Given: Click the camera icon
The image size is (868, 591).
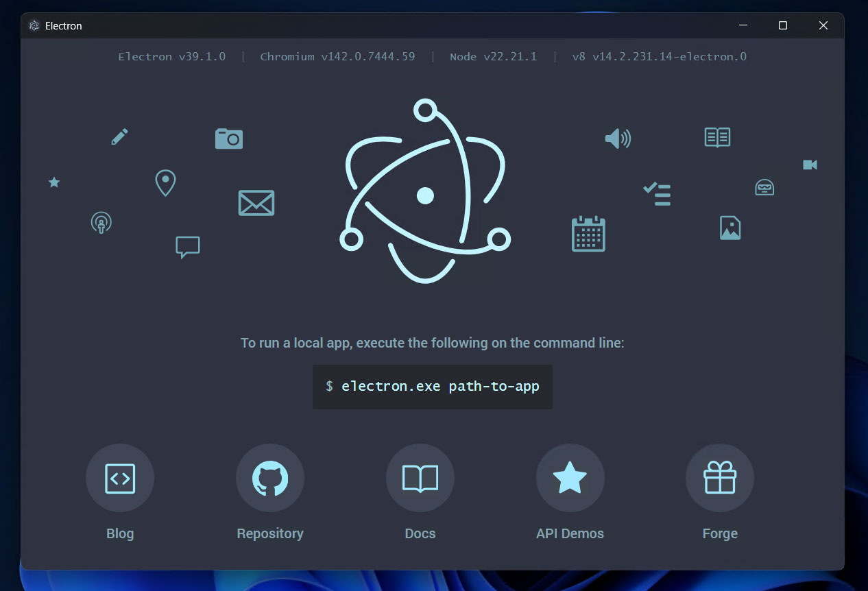Looking at the screenshot, I should [x=229, y=138].
